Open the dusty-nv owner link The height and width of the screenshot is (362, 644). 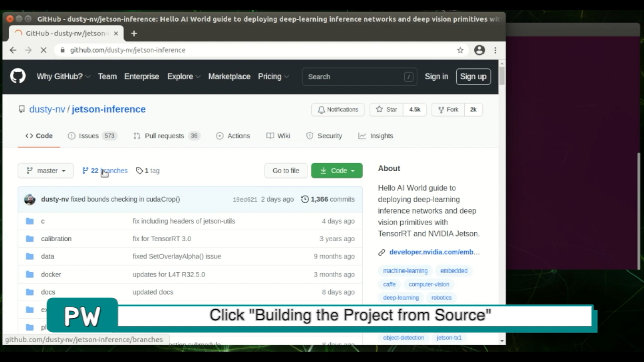pyautogui.click(x=47, y=109)
